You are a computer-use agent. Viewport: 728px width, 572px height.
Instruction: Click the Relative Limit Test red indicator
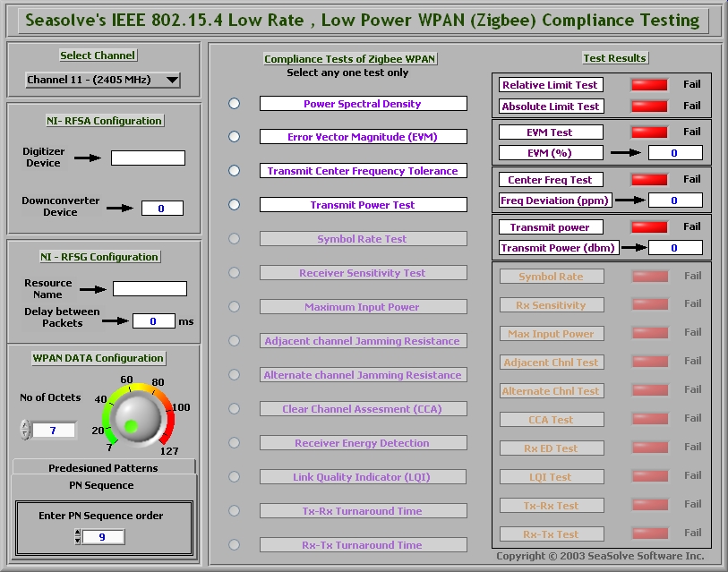point(649,85)
